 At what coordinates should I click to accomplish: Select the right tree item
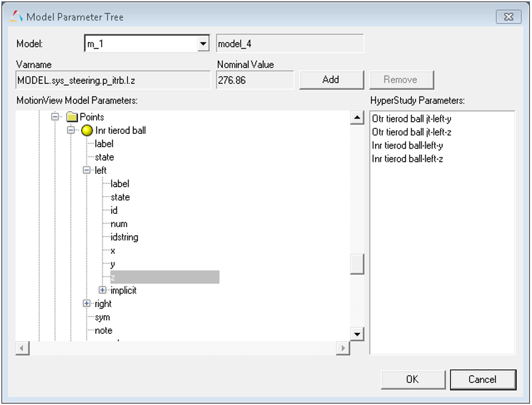[x=103, y=304]
